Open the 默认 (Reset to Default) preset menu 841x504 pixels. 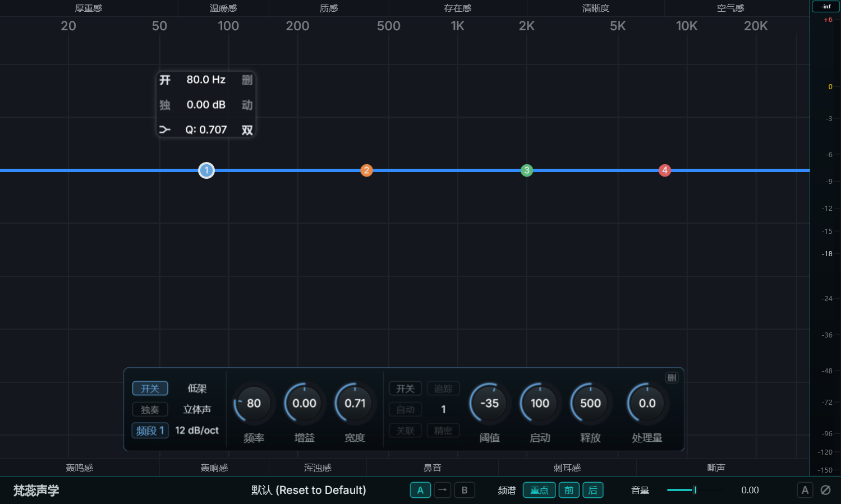tap(309, 490)
